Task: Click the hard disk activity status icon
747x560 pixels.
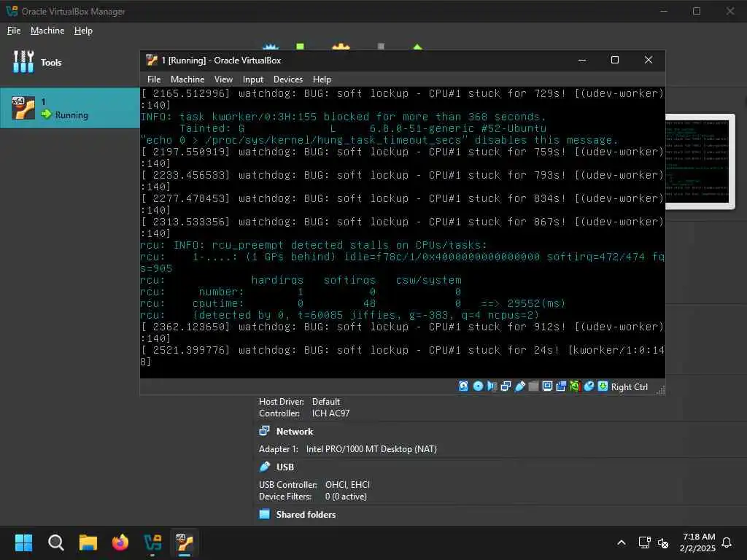Action: [463, 386]
